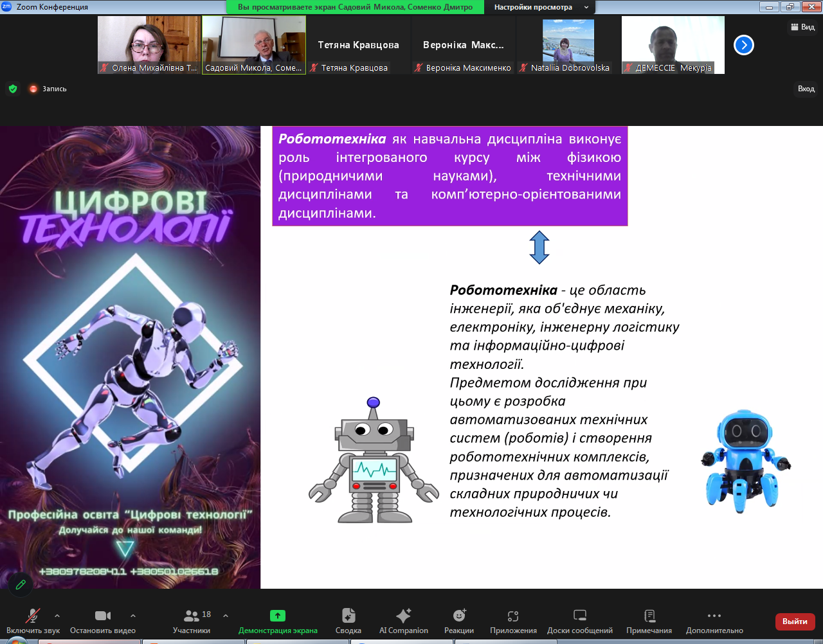823x644 pixels.
Task: Click the green encryption shield icon
Action: (x=13, y=89)
